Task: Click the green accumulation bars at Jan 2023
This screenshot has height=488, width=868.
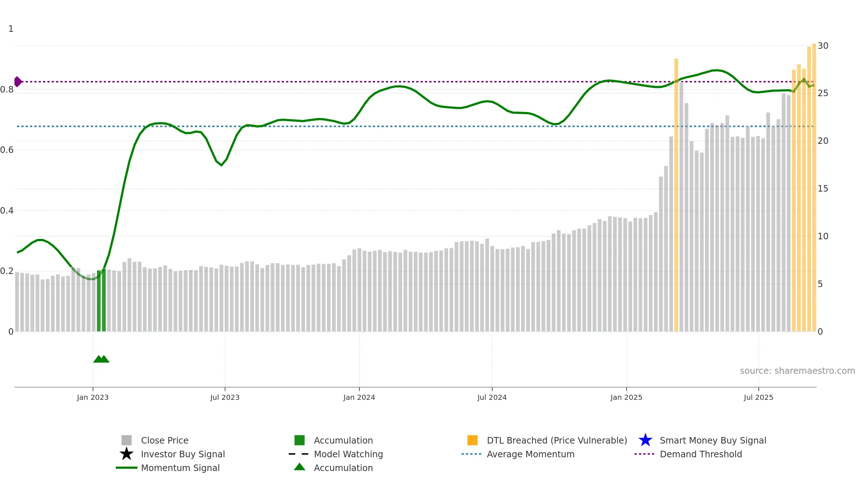Action: (x=101, y=300)
